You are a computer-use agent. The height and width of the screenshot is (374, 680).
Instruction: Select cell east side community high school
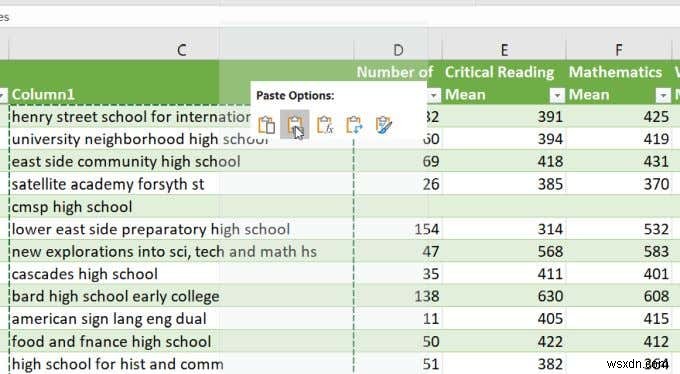181,161
